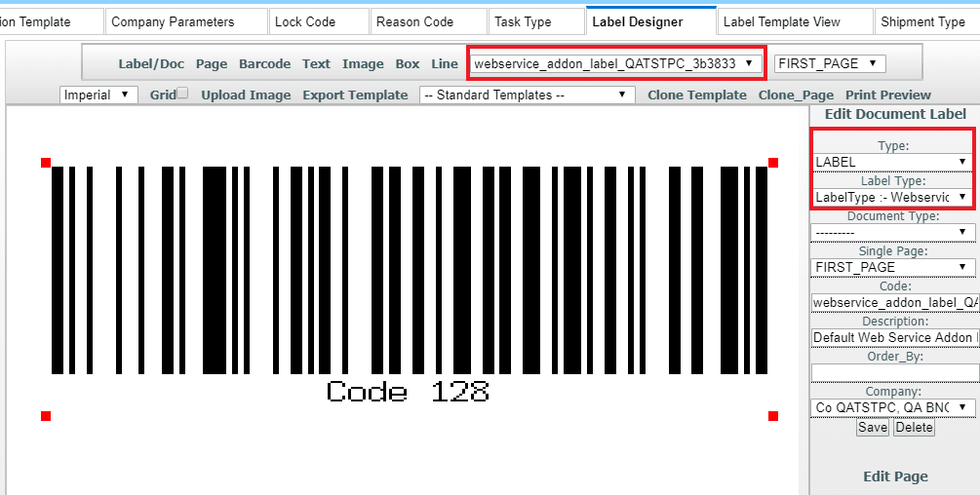
Task: Switch to the Company Parameters tab
Action: point(186,21)
